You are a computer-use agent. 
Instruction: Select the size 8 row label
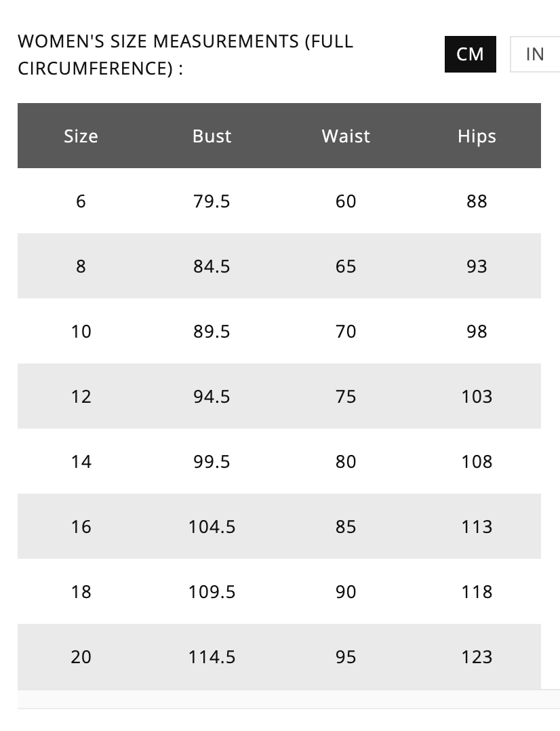tap(81, 266)
